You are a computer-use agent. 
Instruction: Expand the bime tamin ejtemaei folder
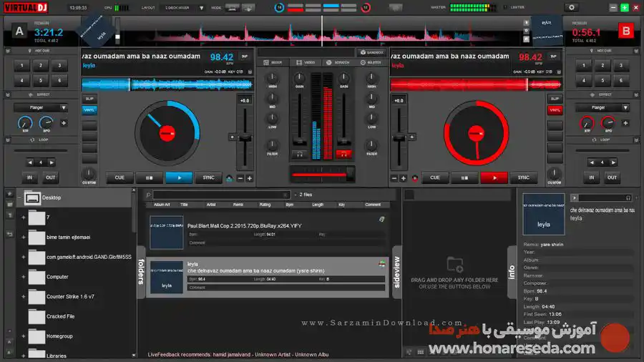(23, 238)
